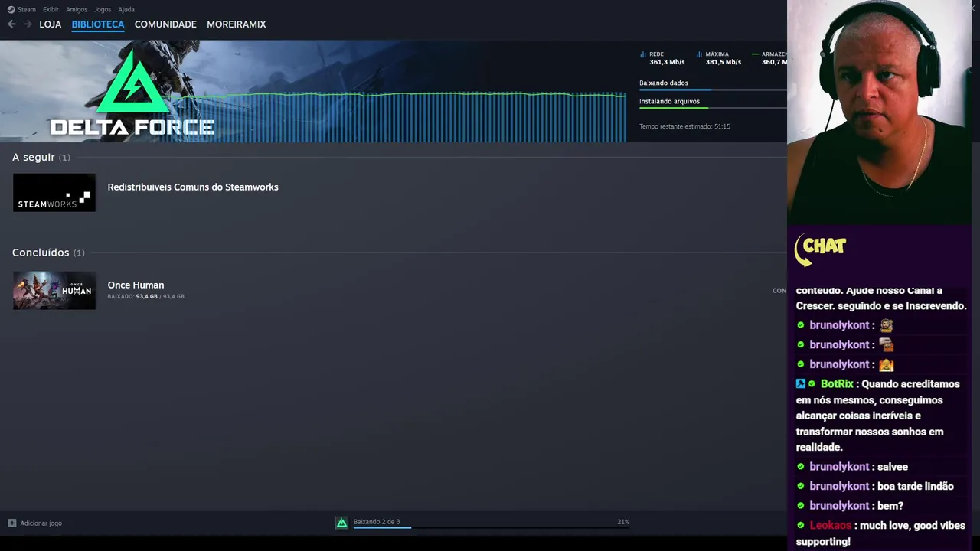The height and width of the screenshot is (551, 980).
Task: Click the 21% progress label
Action: pos(623,522)
